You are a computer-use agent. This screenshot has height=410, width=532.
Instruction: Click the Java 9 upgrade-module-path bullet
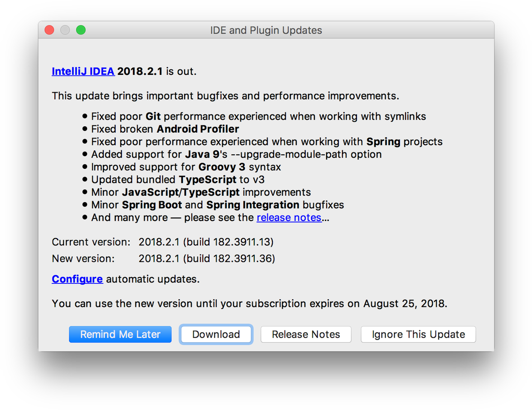tap(236, 154)
